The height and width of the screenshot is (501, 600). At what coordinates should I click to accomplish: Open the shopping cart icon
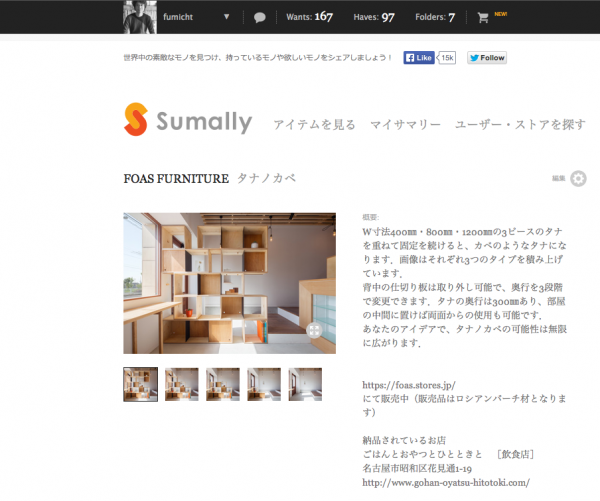(483, 17)
